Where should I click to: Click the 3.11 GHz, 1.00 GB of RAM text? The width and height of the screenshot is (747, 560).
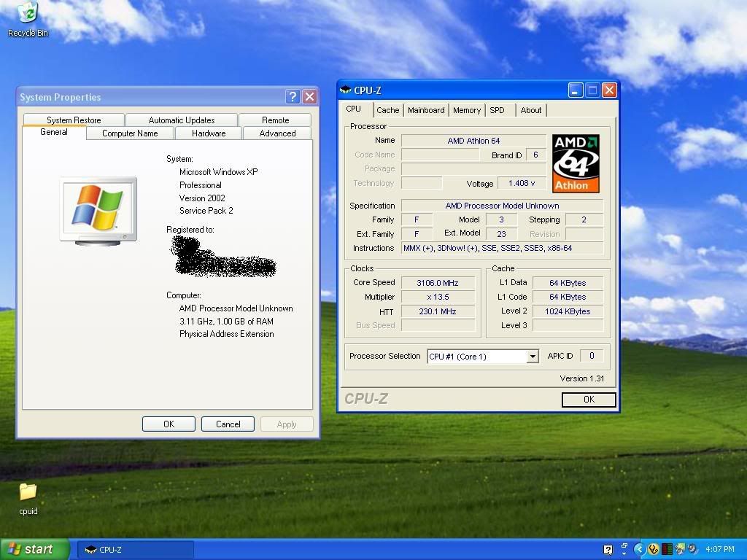[x=226, y=322]
